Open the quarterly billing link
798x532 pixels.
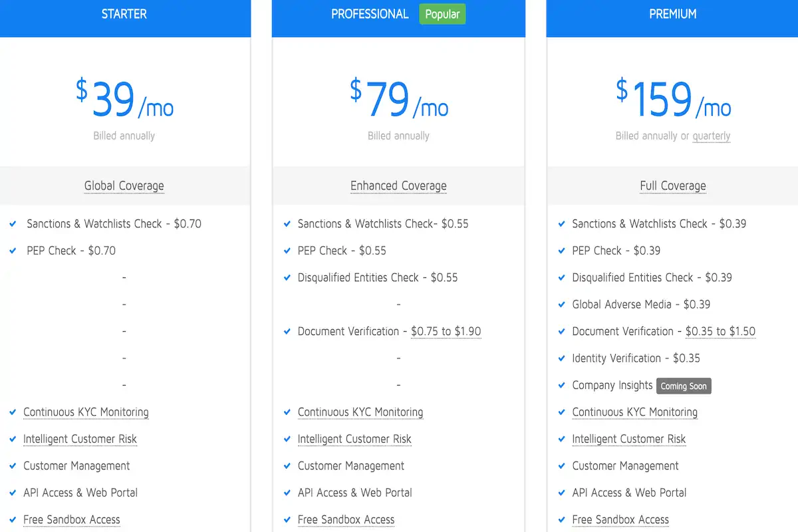pos(712,136)
